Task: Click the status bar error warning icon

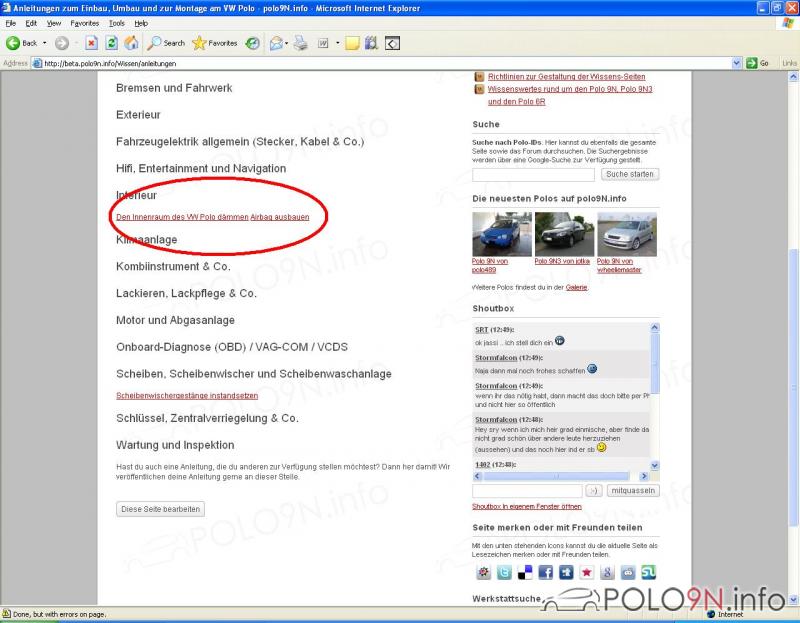Action: [6, 614]
